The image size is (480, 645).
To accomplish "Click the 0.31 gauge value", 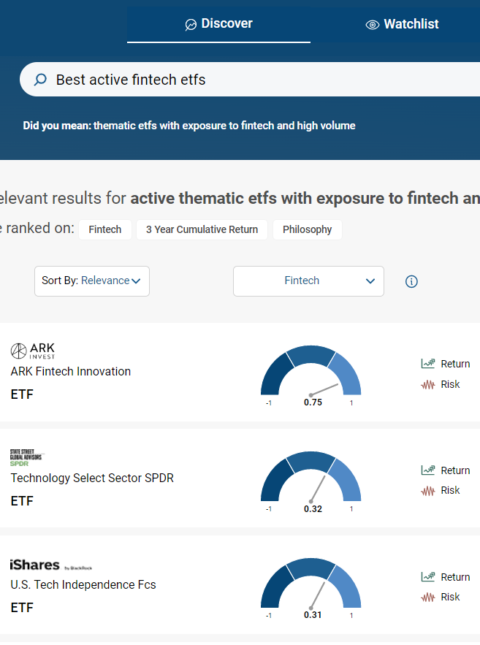I will click(x=313, y=615).
